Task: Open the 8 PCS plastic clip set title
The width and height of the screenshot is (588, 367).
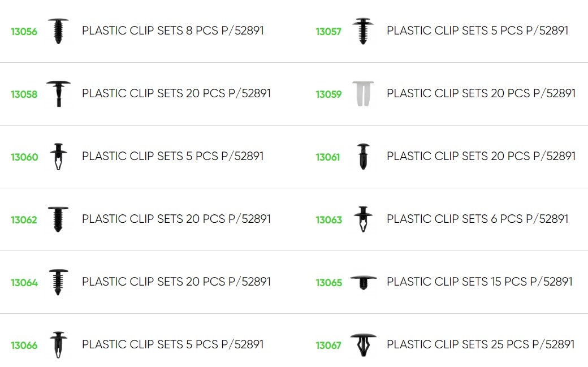Action: pyautogui.click(x=172, y=31)
